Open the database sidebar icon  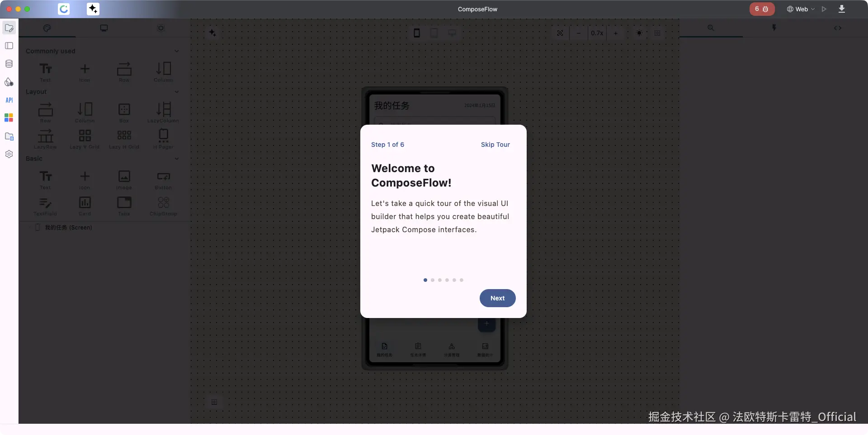tap(9, 64)
